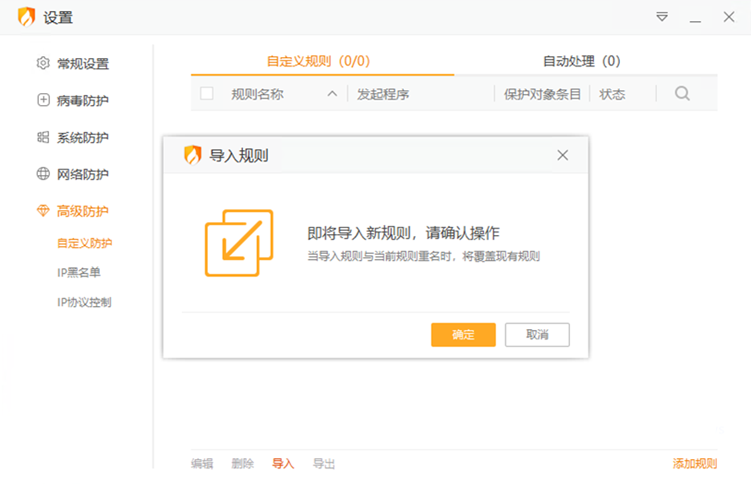
Task: Click the Huorong shield logo in title bar
Action: point(26,17)
